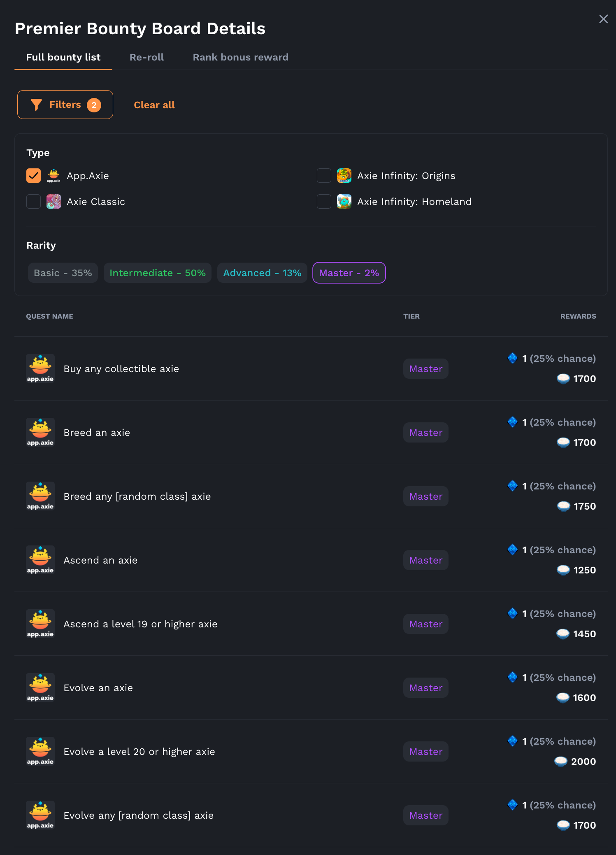Click the app.axie icon beside "Ascend an axie"
Screen dimensions: 616x855
(40, 560)
